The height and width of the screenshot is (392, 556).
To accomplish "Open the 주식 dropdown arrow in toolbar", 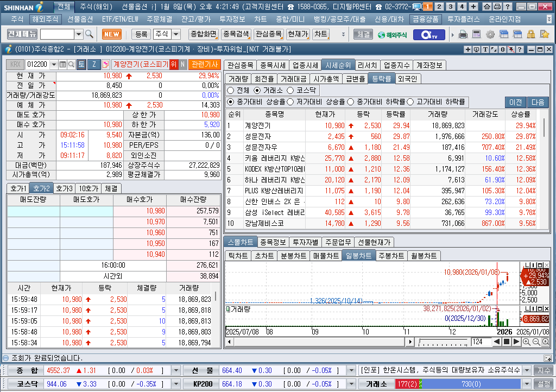I will [176, 34].
